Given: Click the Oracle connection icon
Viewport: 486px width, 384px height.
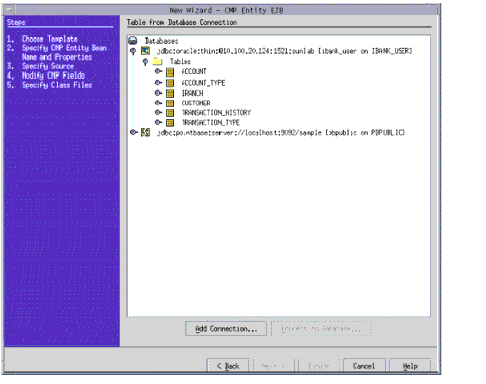Looking at the screenshot, I should coord(145,51).
